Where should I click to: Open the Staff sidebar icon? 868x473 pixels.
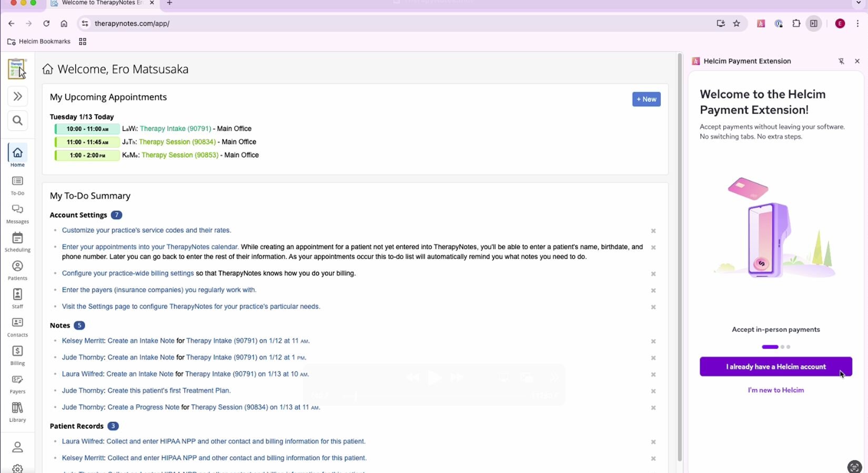(17, 299)
